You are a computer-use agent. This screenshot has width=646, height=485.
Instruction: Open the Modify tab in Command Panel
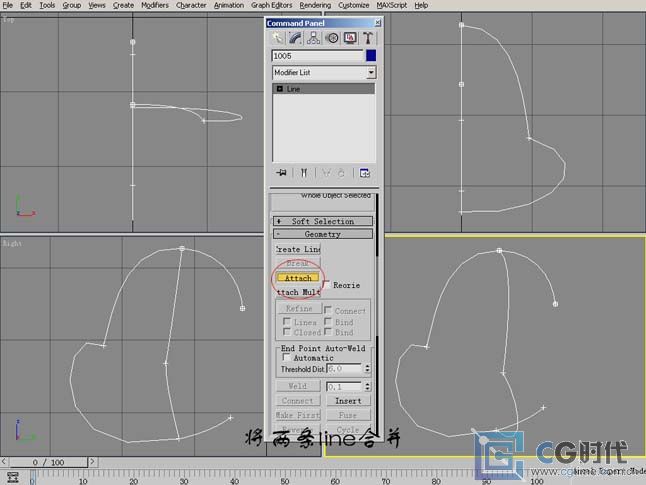(x=295, y=38)
